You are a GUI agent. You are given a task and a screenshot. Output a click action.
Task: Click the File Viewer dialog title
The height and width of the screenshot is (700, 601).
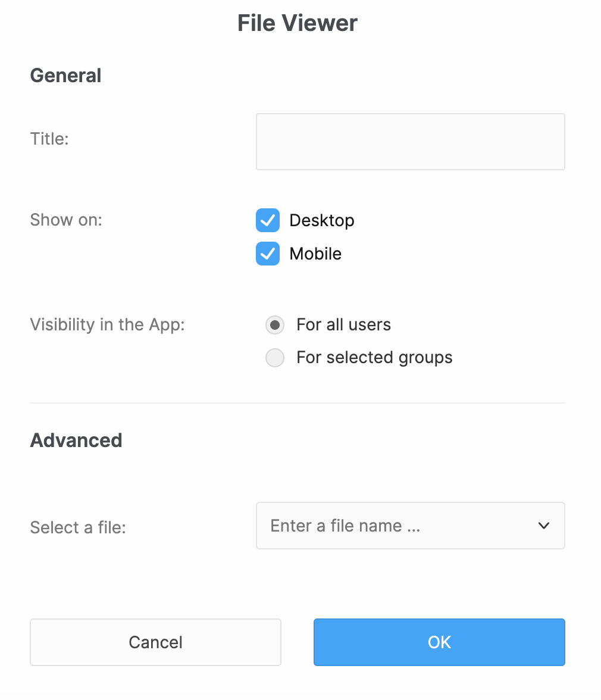(298, 23)
